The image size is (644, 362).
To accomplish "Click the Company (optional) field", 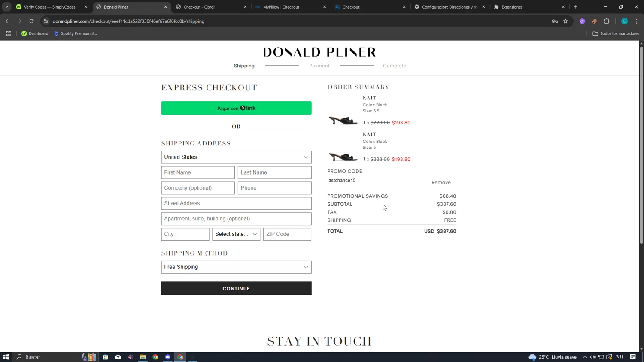I will (198, 188).
